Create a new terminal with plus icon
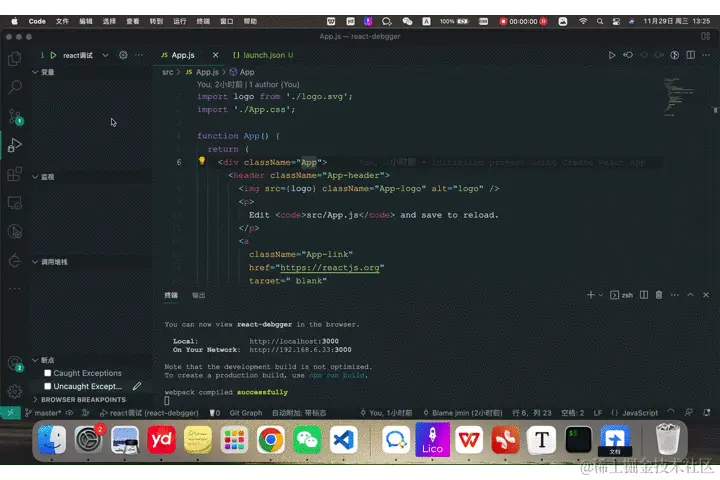The height and width of the screenshot is (480, 720). (x=591, y=295)
